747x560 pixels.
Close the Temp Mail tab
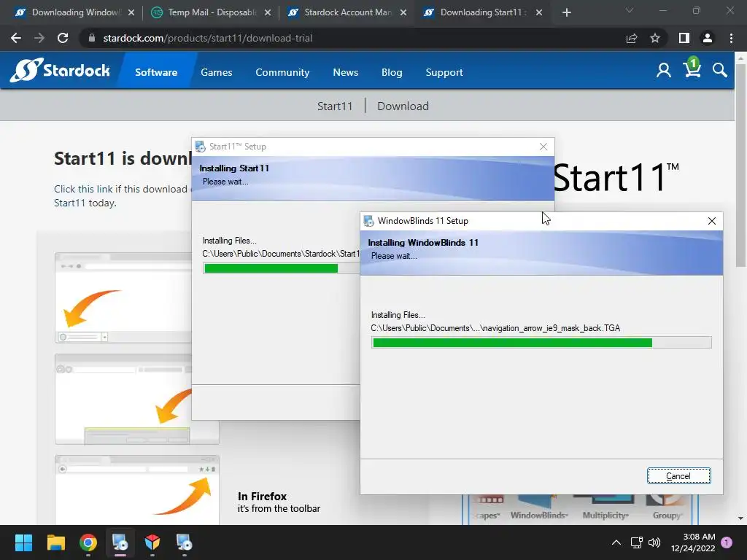[268, 12]
